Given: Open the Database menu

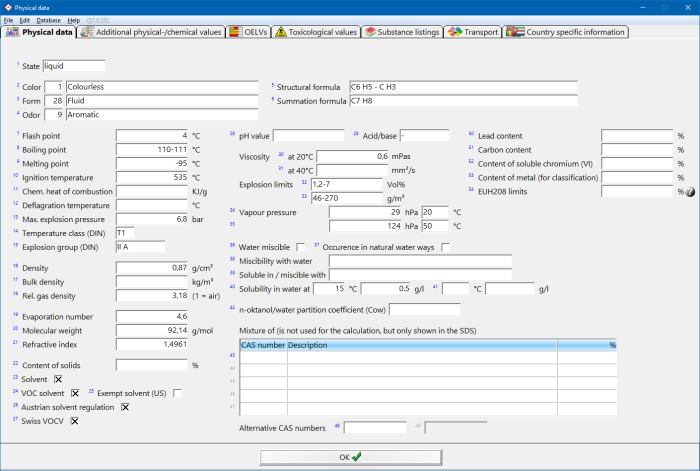Looking at the screenshot, I should (48, 20).
